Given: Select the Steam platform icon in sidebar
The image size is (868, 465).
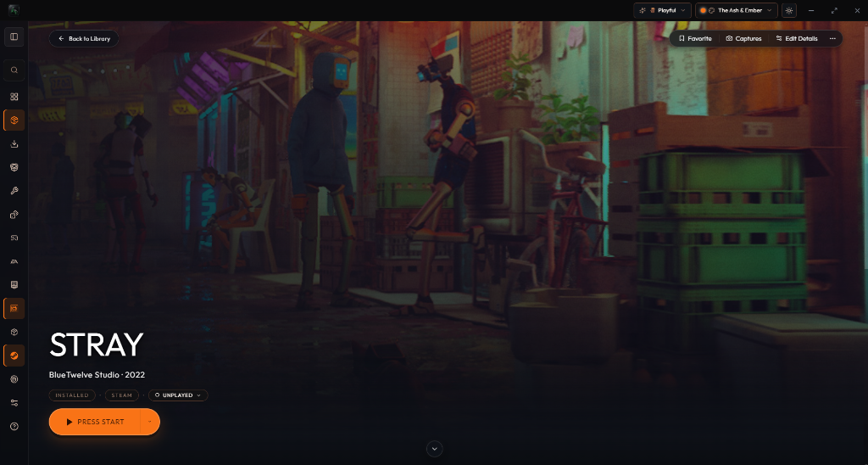Looking at the screenshot, I should tap(14, 356).
